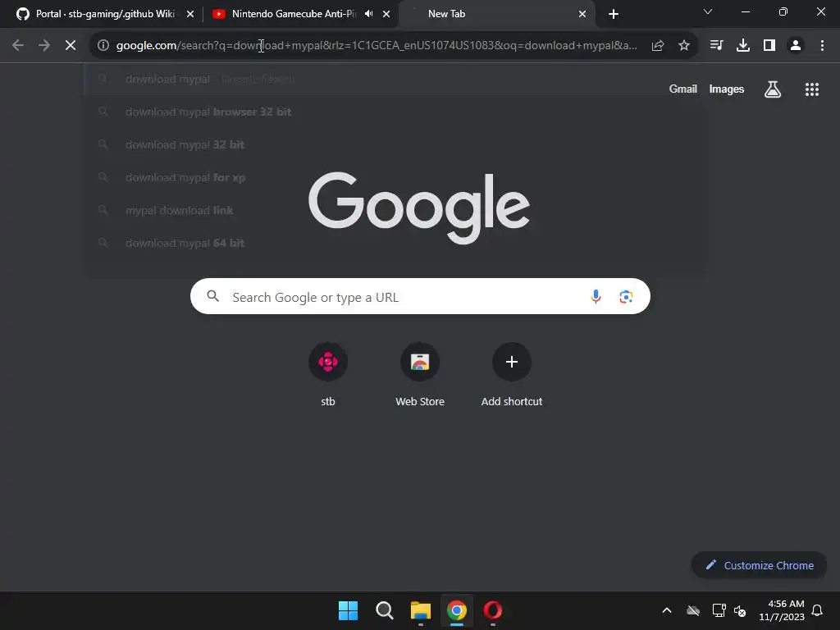The height and width of the screenshot is (630, 840).
Task: Open tab search dropdown arrow
Action: pos(708,11)
